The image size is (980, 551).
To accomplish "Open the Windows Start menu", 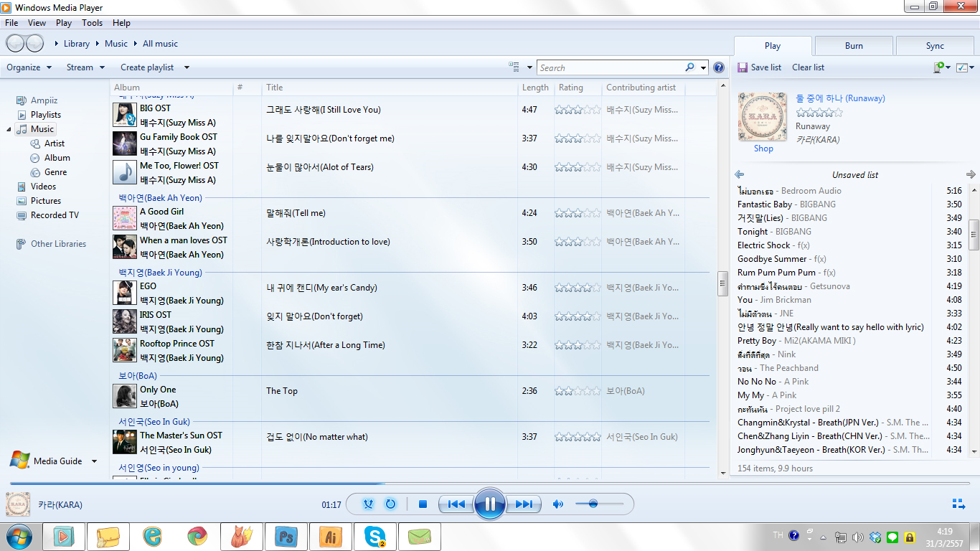I will [x=18, y=537].
